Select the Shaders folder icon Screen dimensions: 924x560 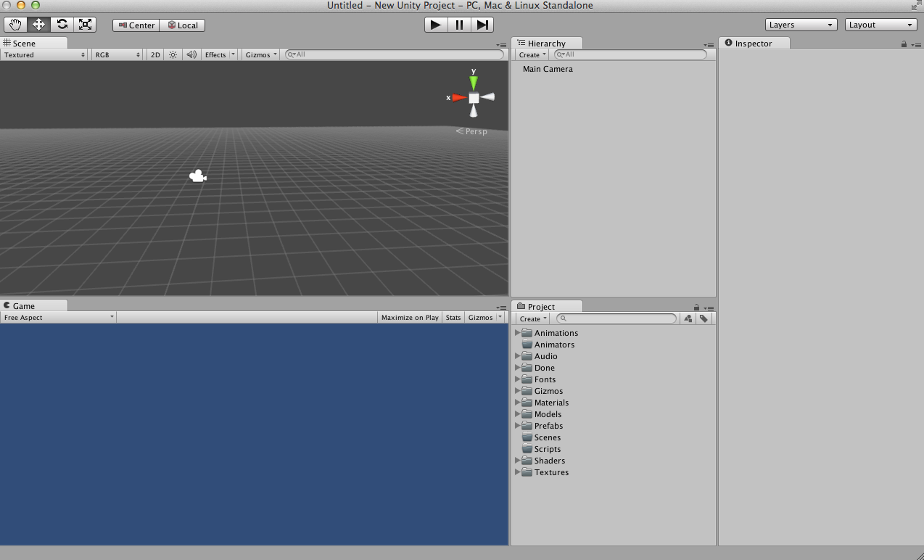tap(527, 461)
